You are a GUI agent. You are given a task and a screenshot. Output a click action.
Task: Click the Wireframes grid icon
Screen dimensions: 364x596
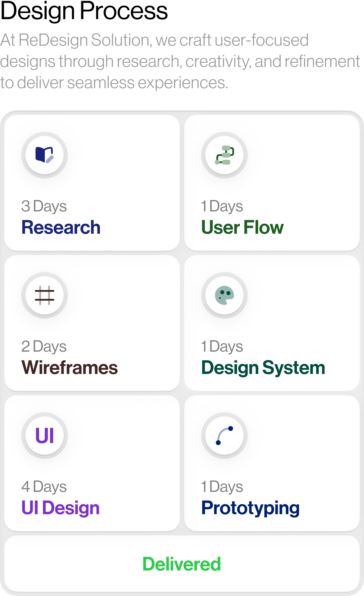point(45,295)
